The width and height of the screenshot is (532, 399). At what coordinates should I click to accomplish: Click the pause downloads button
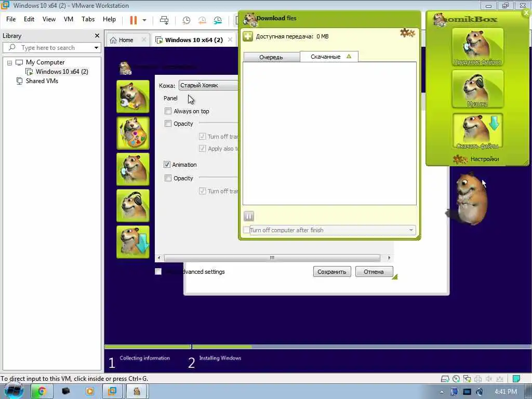(249, 216)
